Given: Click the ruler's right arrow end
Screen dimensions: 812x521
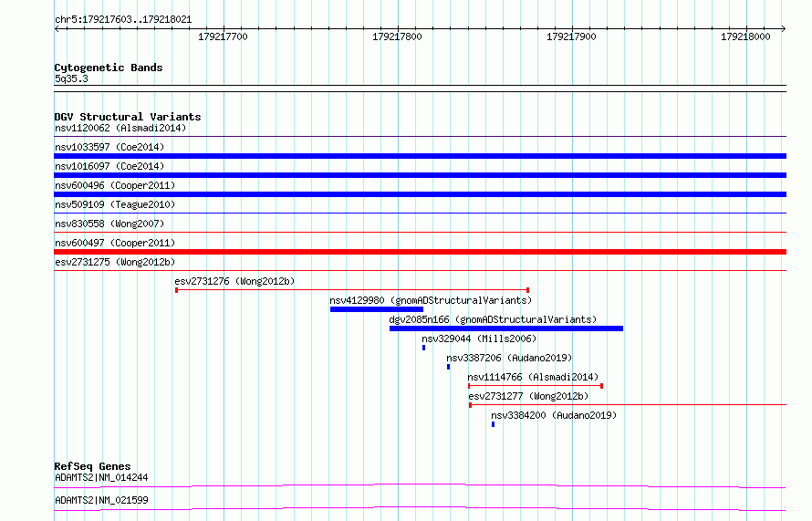Looking at the screenshot, I should pyautogui.click(x=784, y=28).
